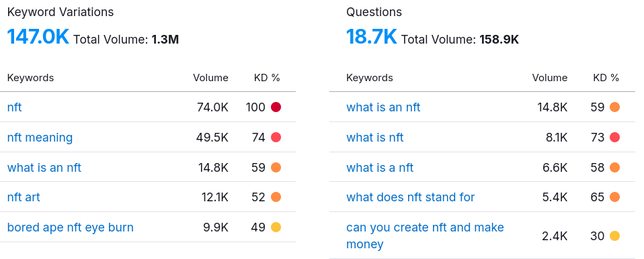Image resolution: width=644 pixels, height=259 pixels.
Task: Select the KD value '73'
Action: [x=598, y=138]
